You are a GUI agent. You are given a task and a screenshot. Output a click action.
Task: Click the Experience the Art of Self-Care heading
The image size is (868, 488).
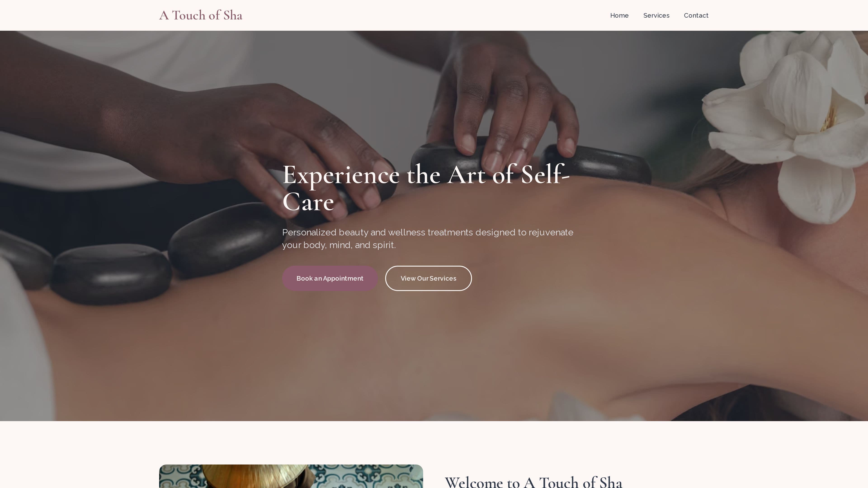426,188
